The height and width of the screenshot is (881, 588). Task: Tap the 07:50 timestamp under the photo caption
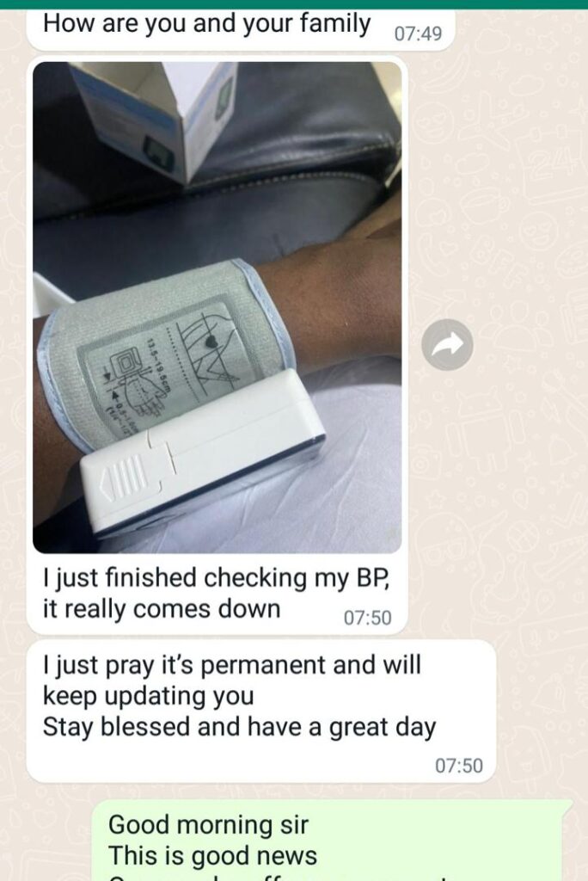(367, 618)
